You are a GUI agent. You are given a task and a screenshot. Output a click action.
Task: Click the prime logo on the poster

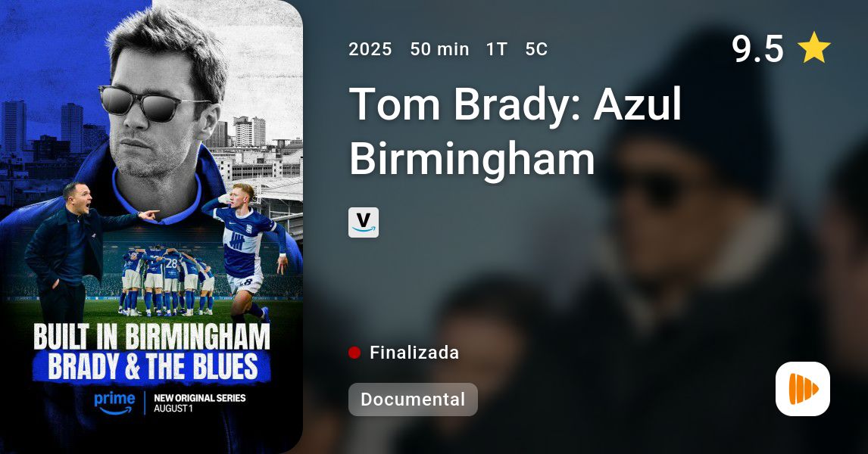(x=114, y=403)
